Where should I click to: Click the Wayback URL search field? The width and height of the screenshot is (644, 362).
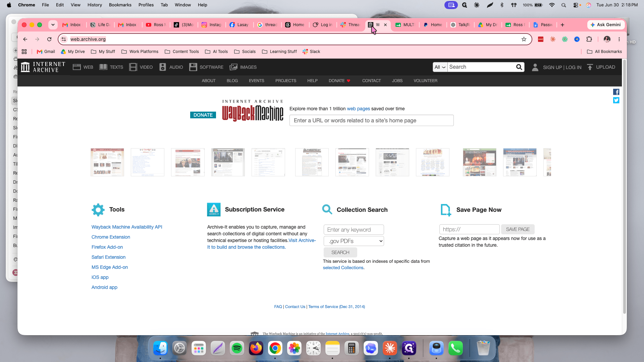[371, 120]
